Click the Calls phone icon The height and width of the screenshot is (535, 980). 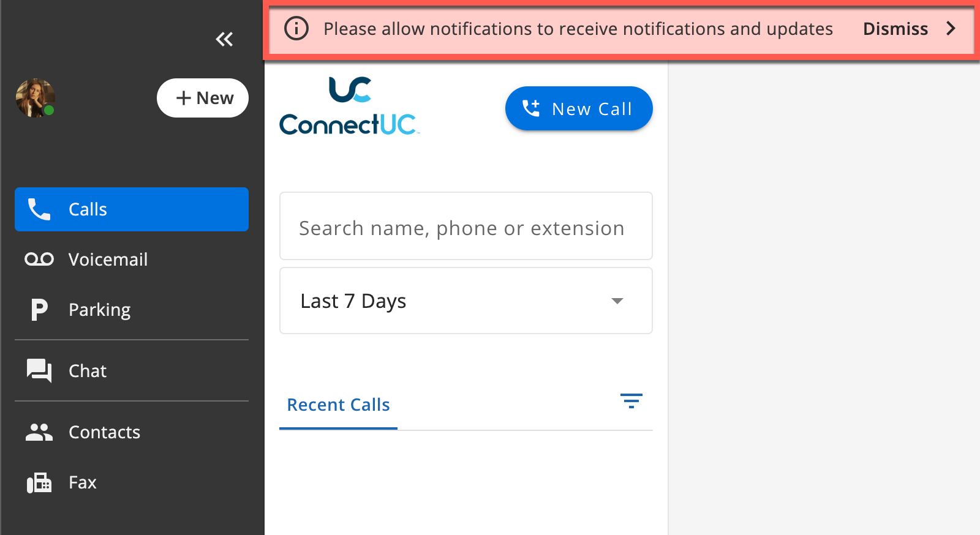click(x=39, y=209)
